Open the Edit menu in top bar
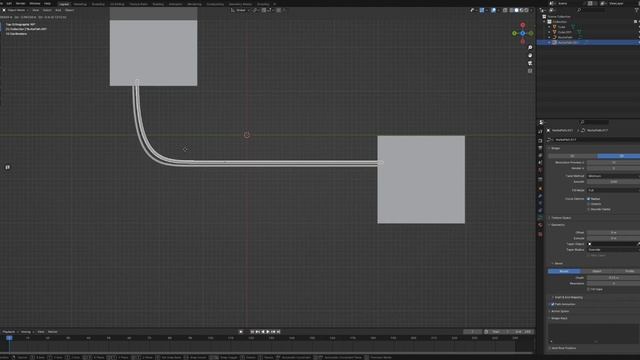The height and width of the screenshot is (360, 640). coord(9,3)
